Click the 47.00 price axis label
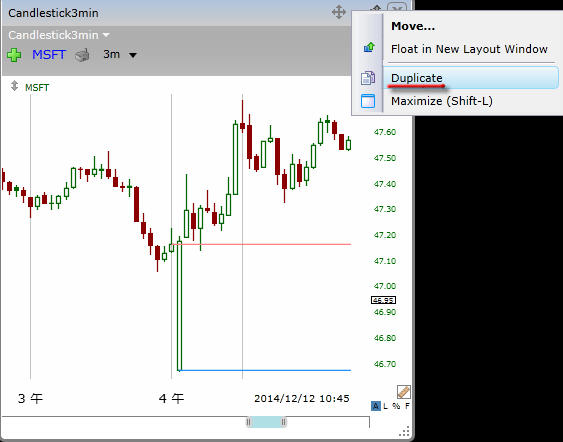Screen dimensions: 563x442 [x=385, y=286]
